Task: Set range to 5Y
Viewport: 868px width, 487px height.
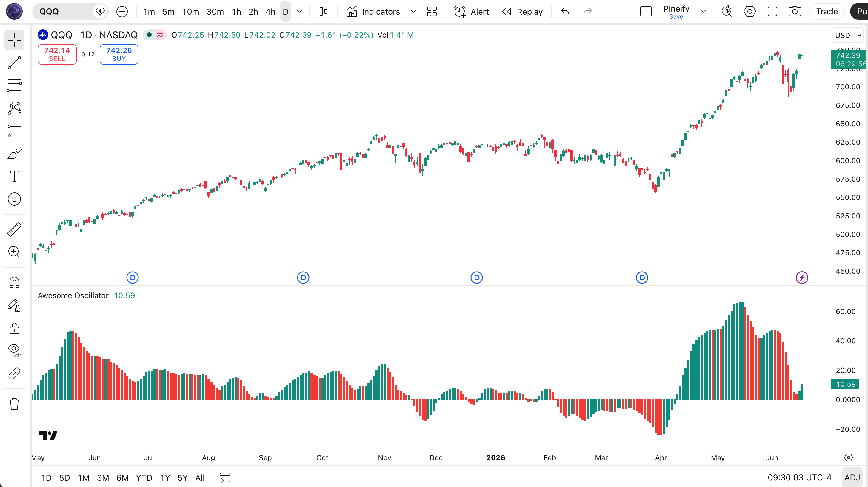Action: pos(182,478)
